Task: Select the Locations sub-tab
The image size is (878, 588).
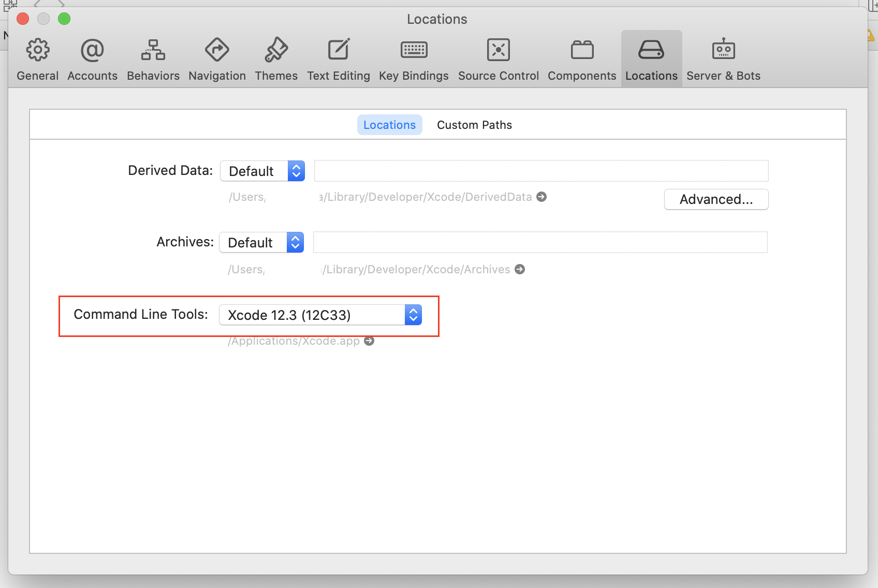Action: [389, 125]
